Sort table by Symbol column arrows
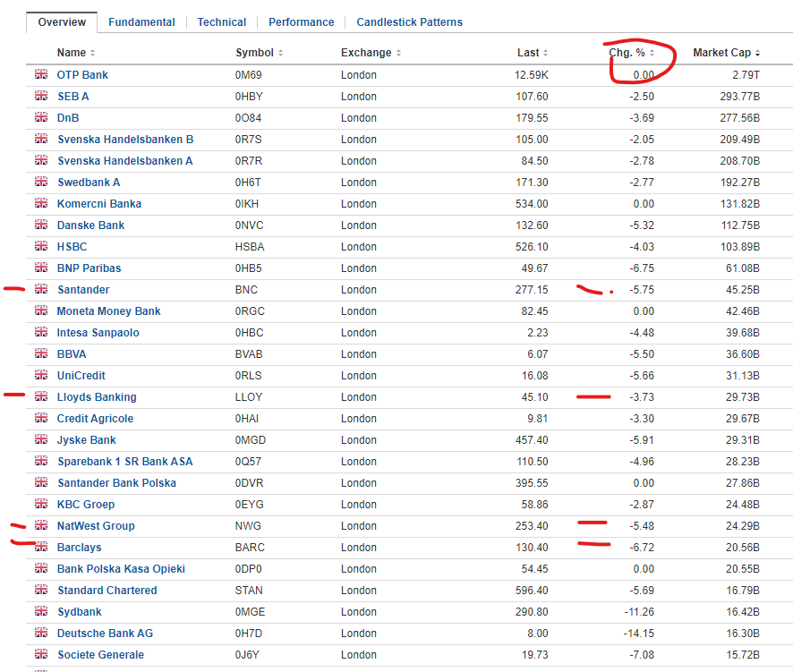793x672 pixels. pos(280,53)
